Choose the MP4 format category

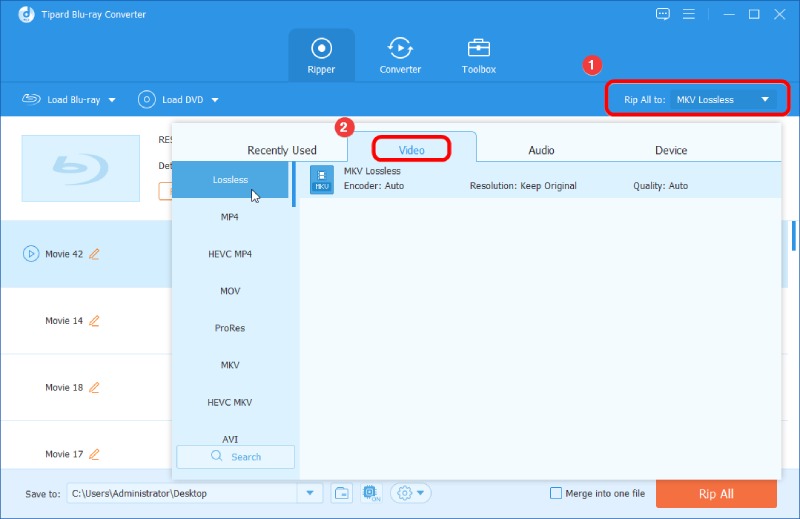click(230, 217)
